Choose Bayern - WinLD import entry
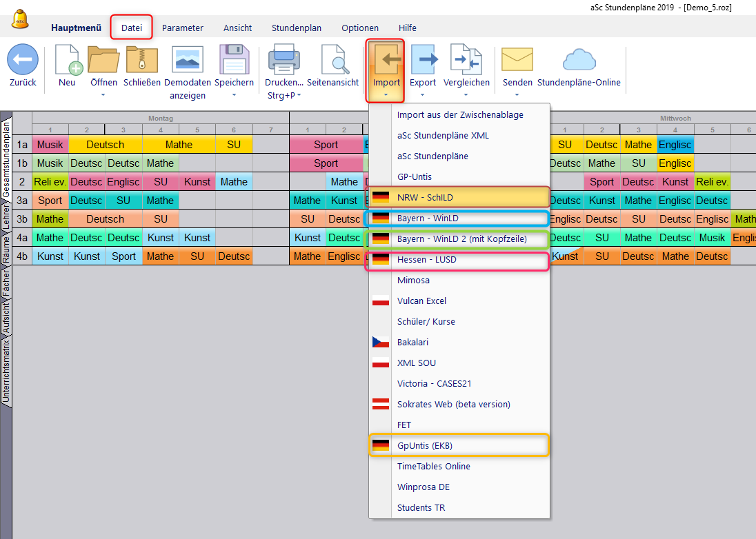 coord(459,218)
